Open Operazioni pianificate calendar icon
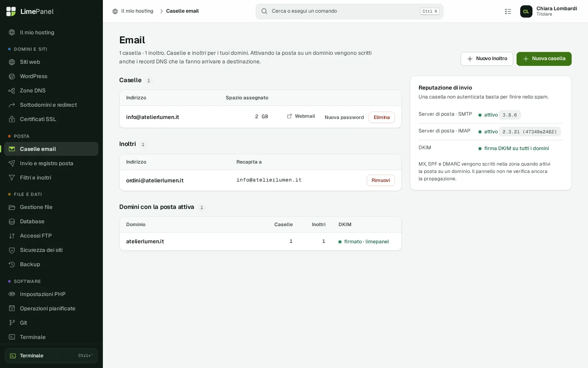This screenshot has width=588, height=368. click(x=12, y=309)
